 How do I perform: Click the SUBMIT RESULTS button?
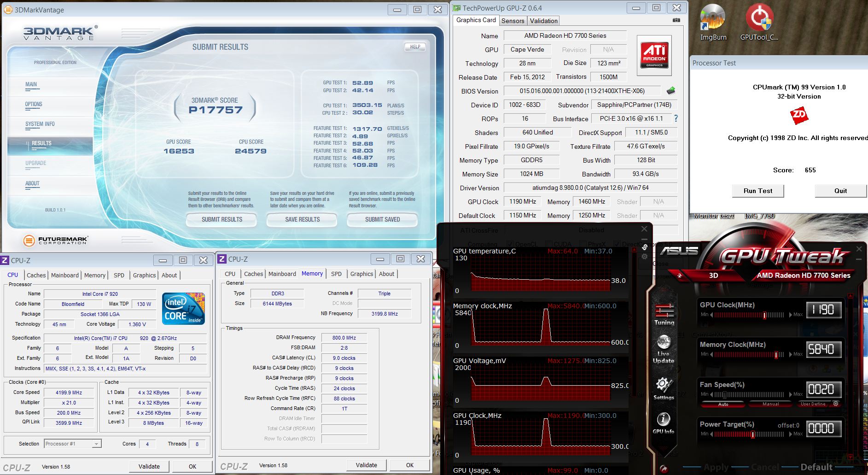pyautogui.click(x=221, y=220)
